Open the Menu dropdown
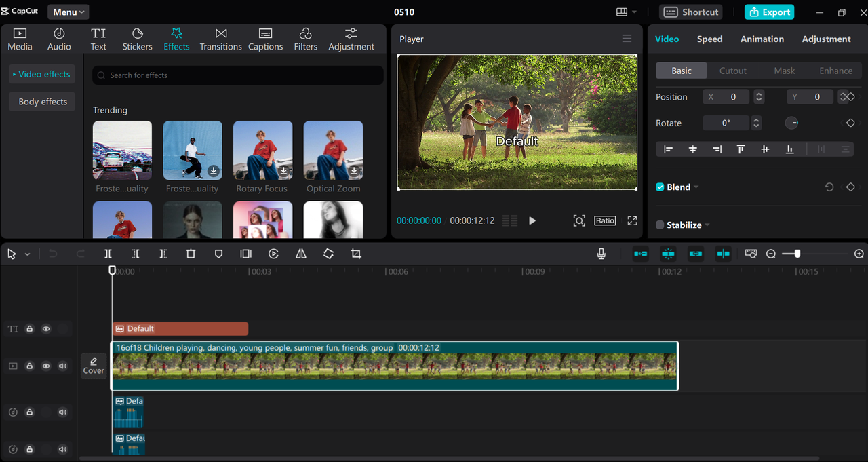 click(68, 12)
